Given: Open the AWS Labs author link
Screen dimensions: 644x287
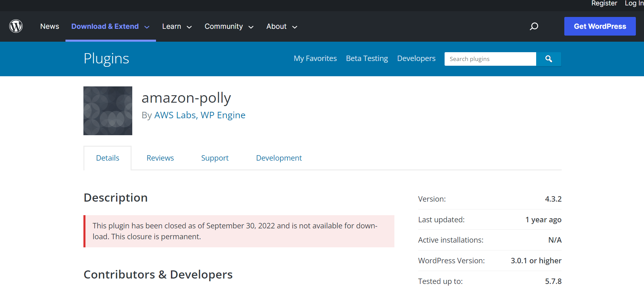Looking at the screenshot, I should point(175,115).
